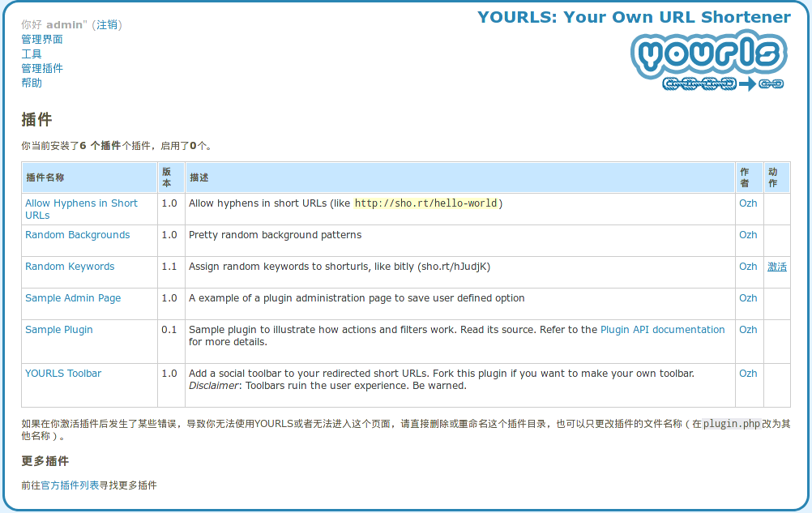
Task: Open the 管理界面 menu item
Action: pos(42,40)
